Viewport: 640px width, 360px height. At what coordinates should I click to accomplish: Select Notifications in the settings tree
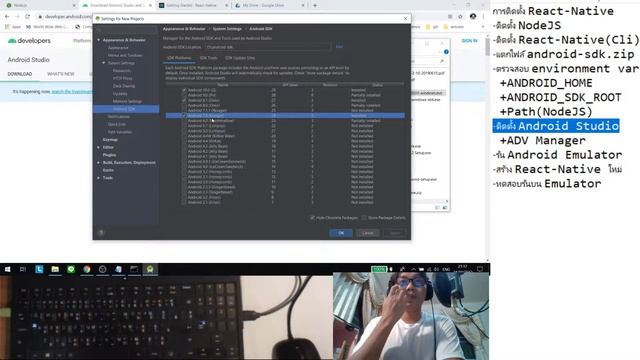118,117
